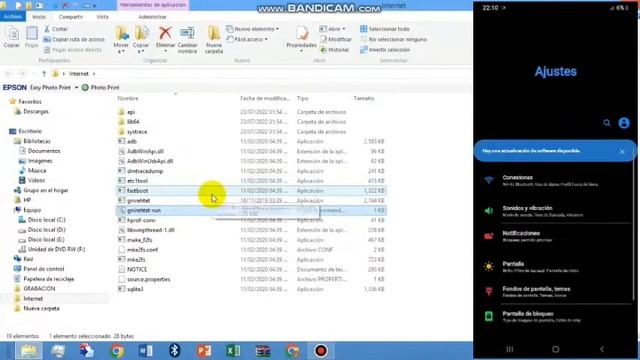Tap the phone Home navigation button

click(556, 349)
